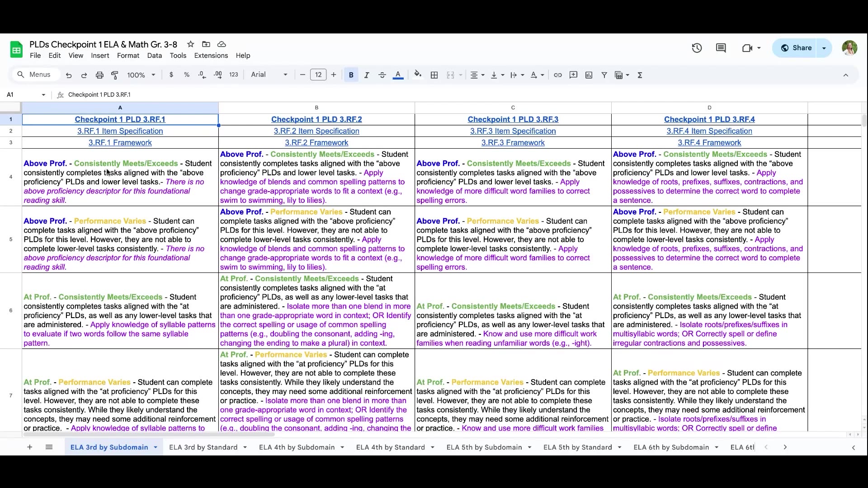
Task: Toggle bold formatting
Action: click(x=351, y=75)
